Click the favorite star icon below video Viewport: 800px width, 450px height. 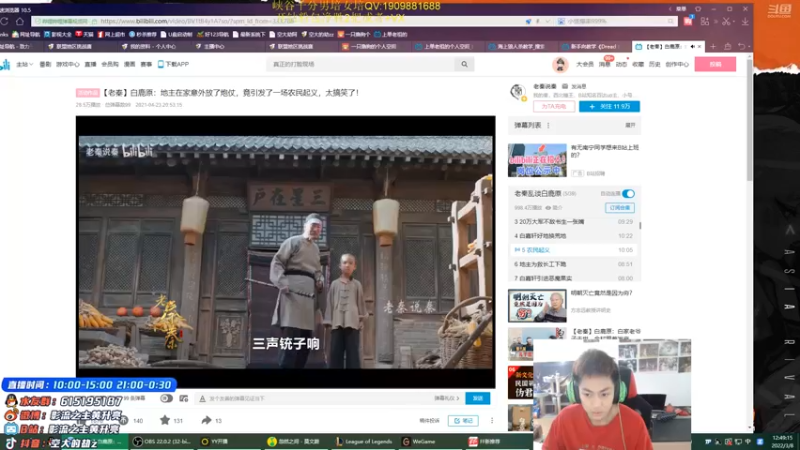(165, 420)
